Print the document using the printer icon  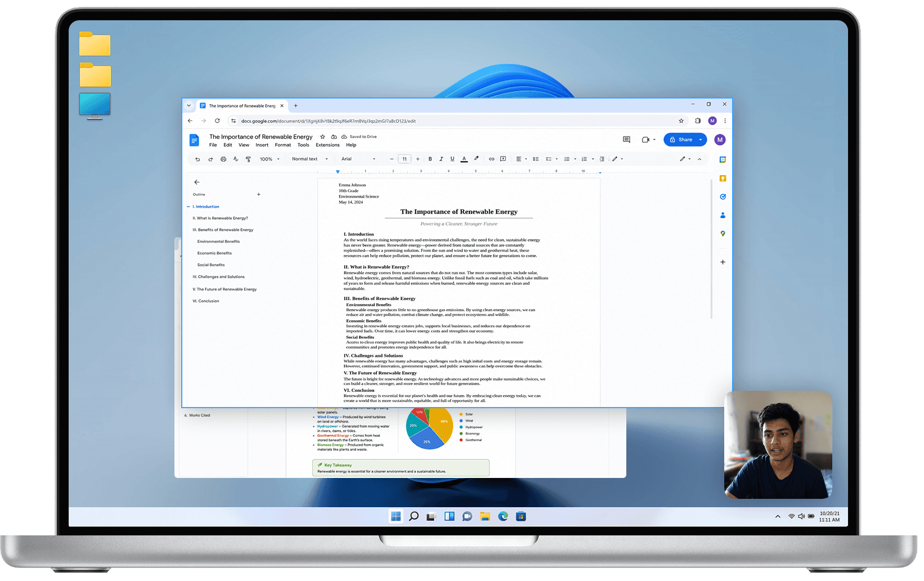coord(223,159)
